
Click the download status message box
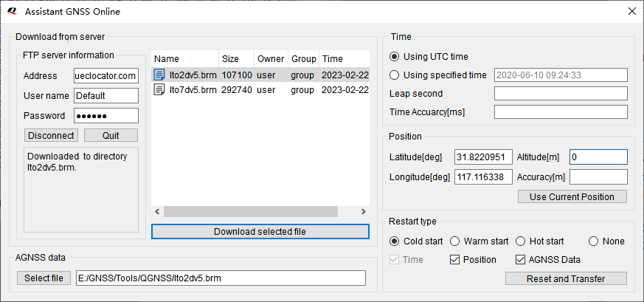pos(81,190)
